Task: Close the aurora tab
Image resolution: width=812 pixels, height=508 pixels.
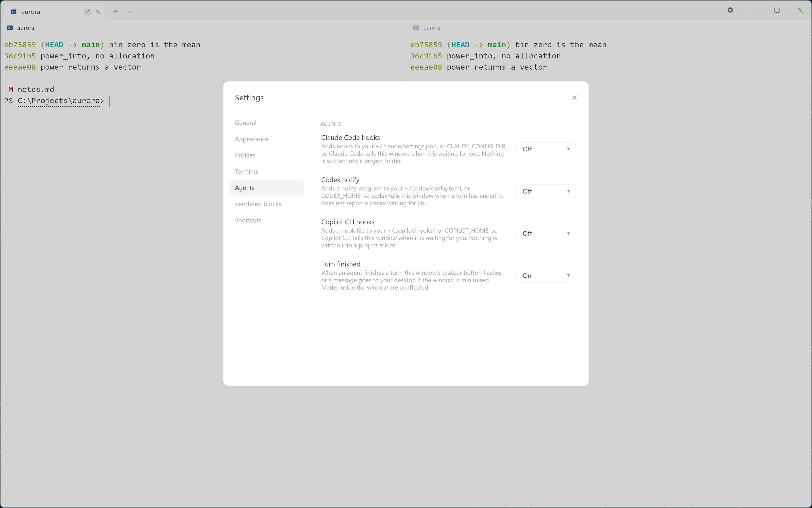Action: (x=98, y=12)
